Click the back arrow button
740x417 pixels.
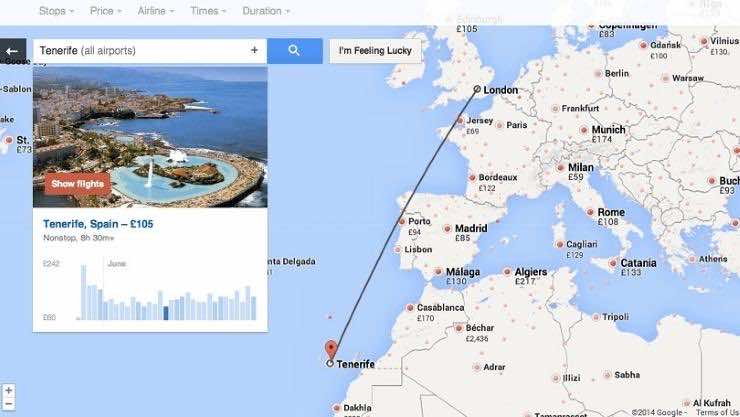[13, 51]
